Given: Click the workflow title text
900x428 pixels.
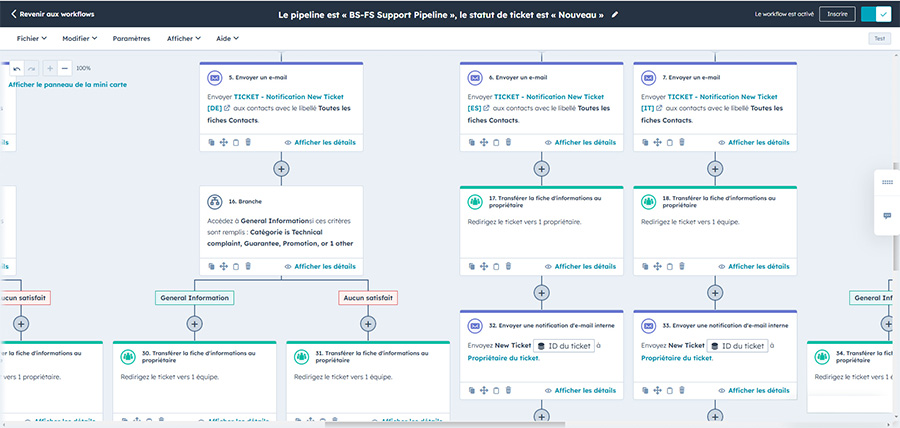Looking at the screenshot, I should (441, 15).
